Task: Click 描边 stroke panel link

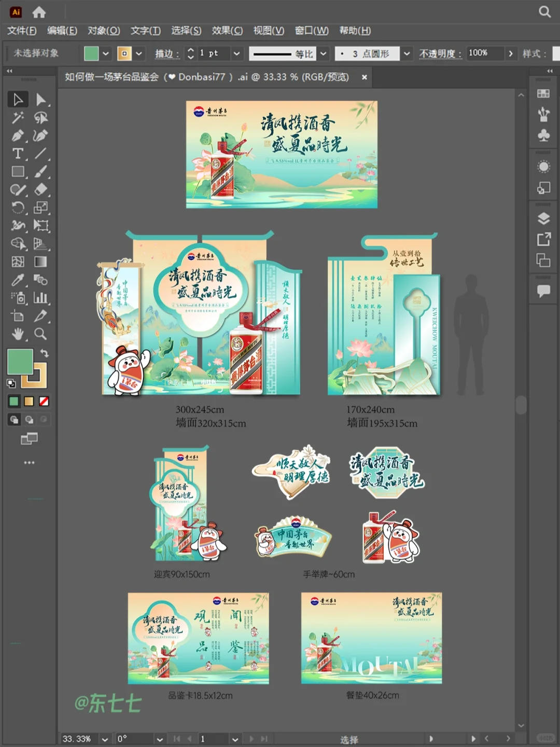Action: click(x=166, y=53)
